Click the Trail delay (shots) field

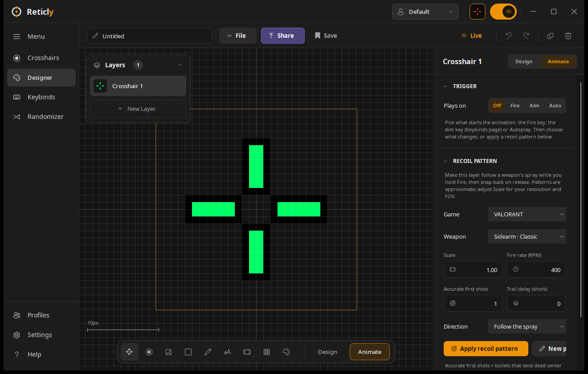536,303
